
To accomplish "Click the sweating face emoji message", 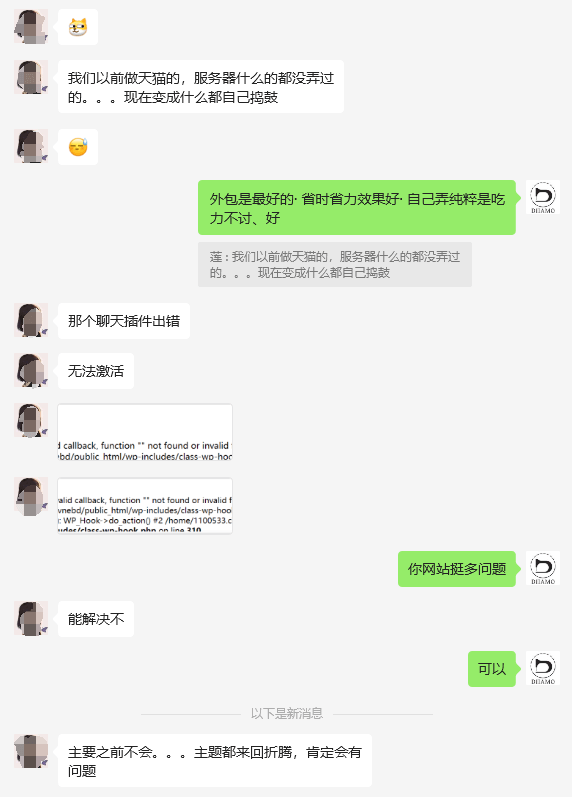I will 78,147.
